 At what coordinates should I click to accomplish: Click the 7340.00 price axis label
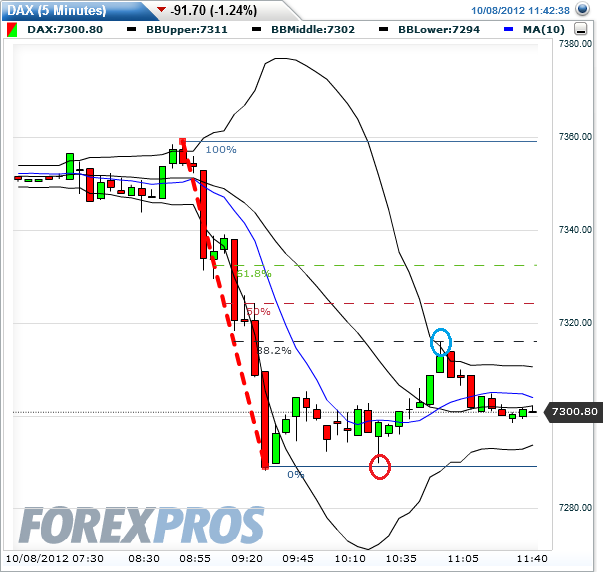(575, 230)
